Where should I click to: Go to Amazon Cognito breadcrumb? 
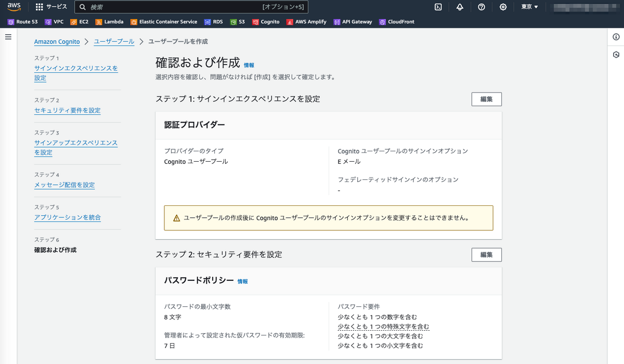(x=57, y=42)
